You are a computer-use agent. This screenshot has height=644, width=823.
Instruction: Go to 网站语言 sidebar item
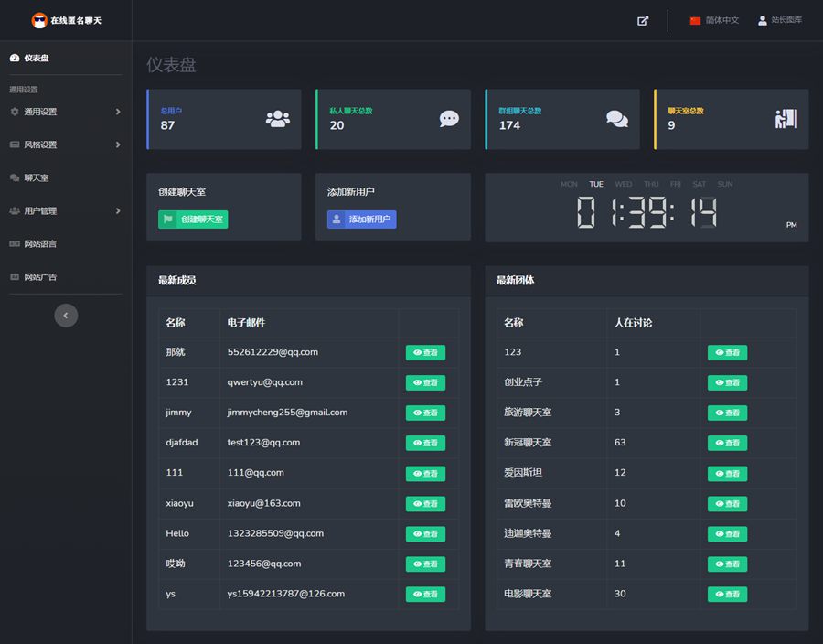[40, 243]
